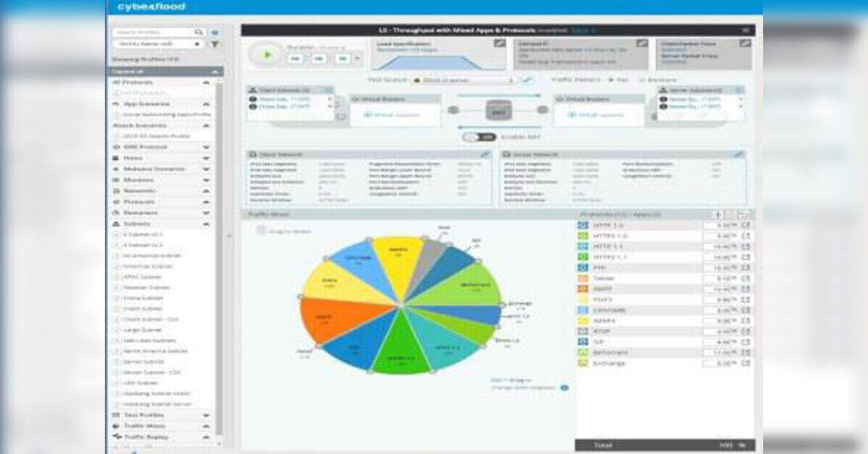868x454 pixels.
Task: Tick the checkbox in the Traffic Mixer panel
Action: [x=261, y=230]
